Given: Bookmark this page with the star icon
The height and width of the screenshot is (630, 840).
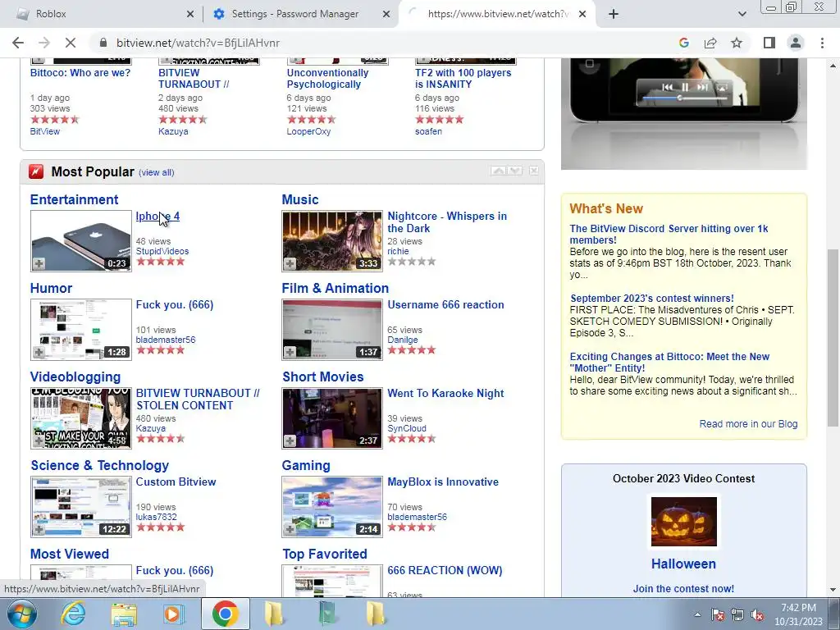Looking at the screenshot, I should [737, 43].
